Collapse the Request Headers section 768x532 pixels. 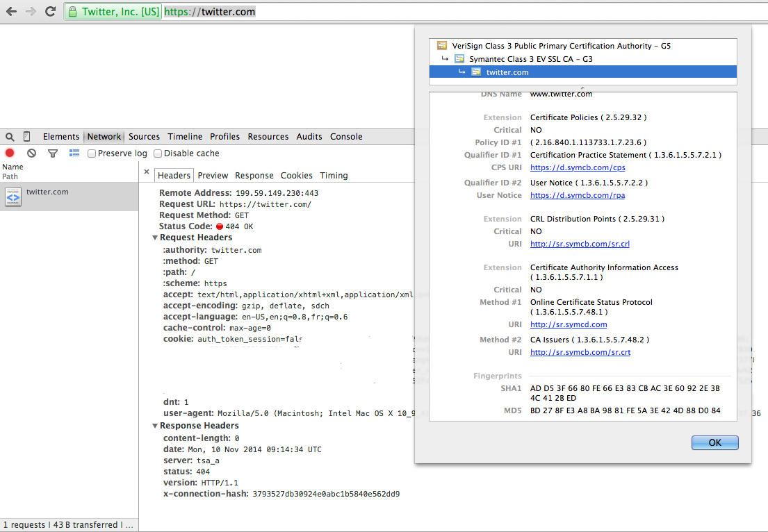(x=155, y=238)
